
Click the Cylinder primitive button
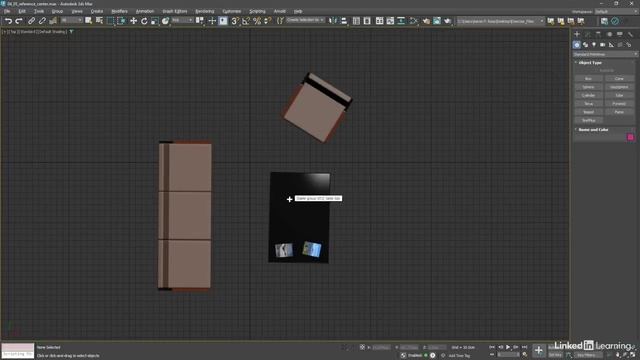click(x=588, y=95)
